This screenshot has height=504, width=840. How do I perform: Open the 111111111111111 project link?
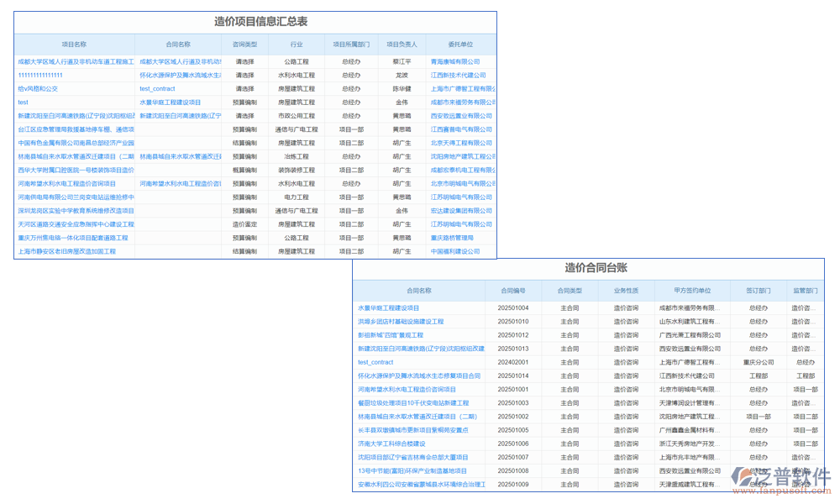coord(40,75)
